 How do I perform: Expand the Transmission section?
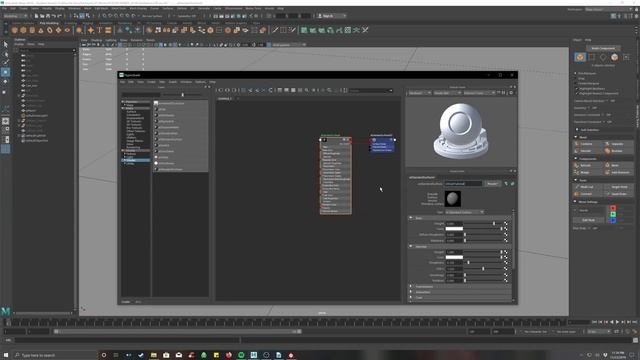(411, 287)
